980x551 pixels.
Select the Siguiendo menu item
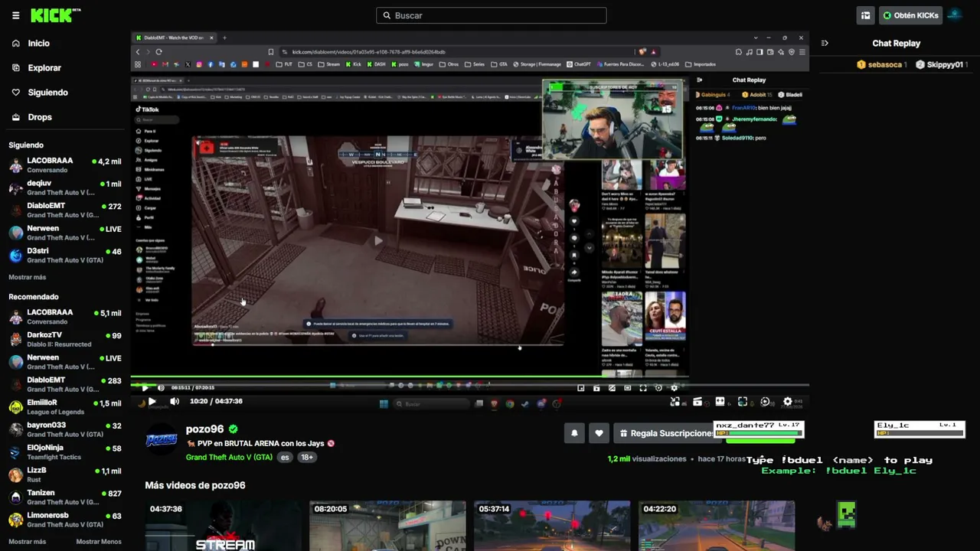[x=47, y=93]
